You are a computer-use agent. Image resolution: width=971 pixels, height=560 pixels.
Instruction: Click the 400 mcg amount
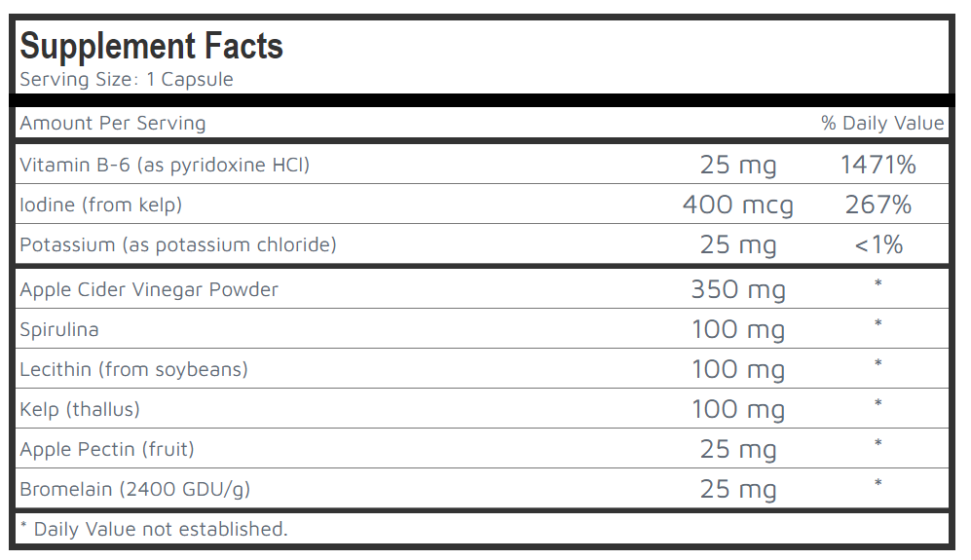tap(738, 205)
